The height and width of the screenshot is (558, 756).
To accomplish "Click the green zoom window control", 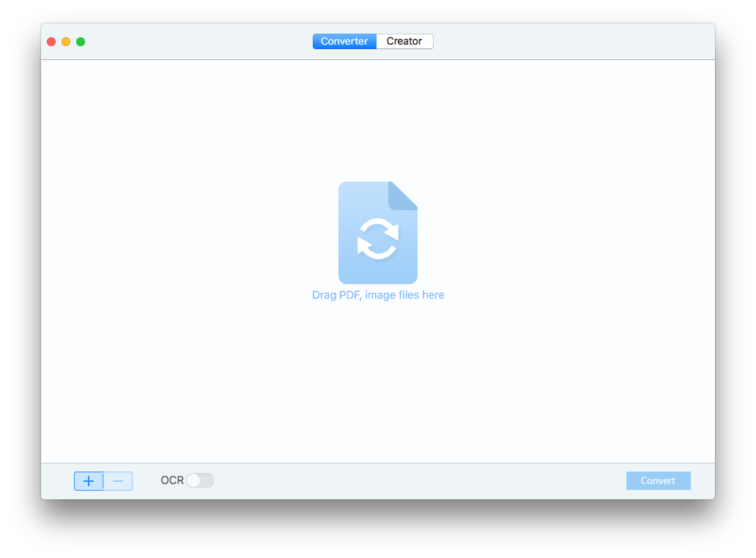I will 80,42.
